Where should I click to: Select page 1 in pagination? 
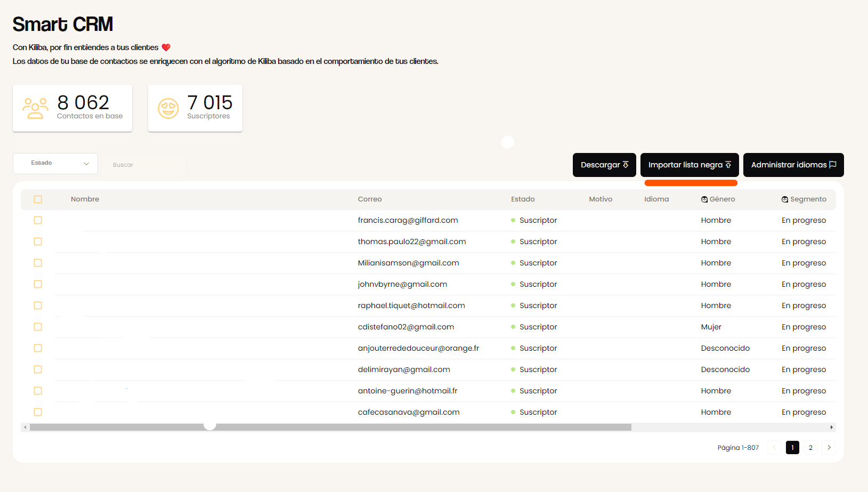coord(792,447)
